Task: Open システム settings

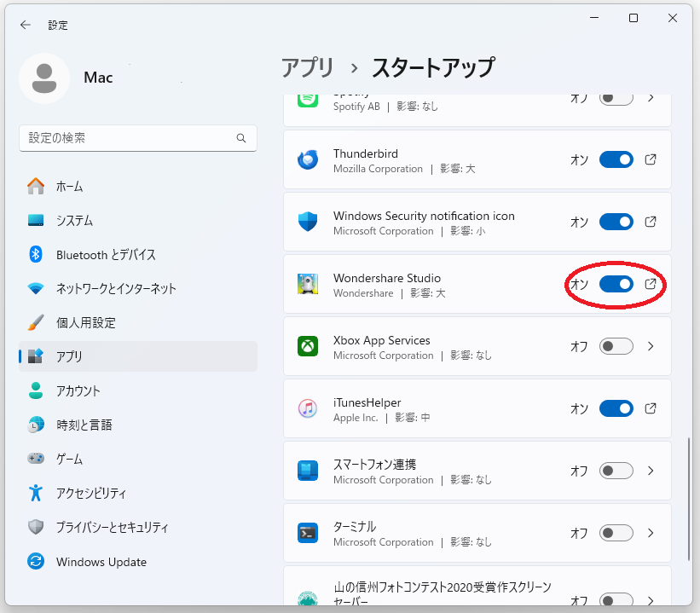Action: pos(138,220)
